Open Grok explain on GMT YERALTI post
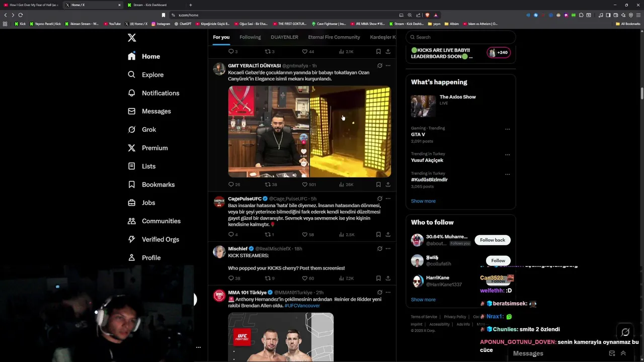The width and height of the screenshot is (644, 362). [380, 66]
